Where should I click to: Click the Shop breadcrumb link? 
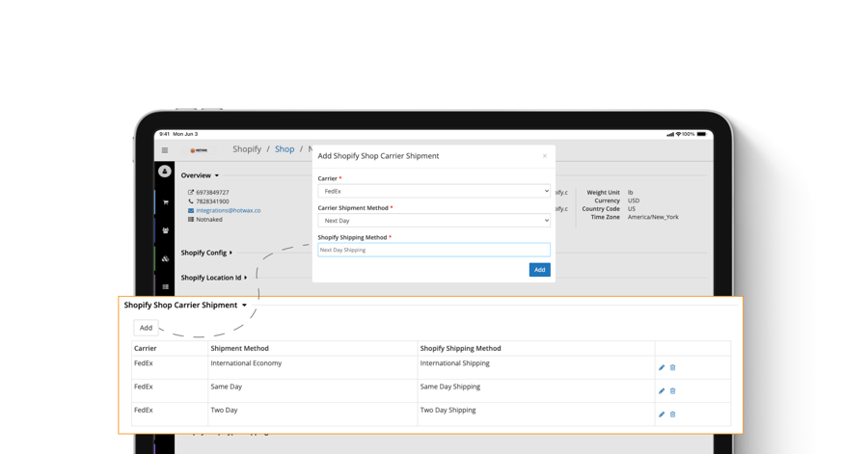click(285, 149)
